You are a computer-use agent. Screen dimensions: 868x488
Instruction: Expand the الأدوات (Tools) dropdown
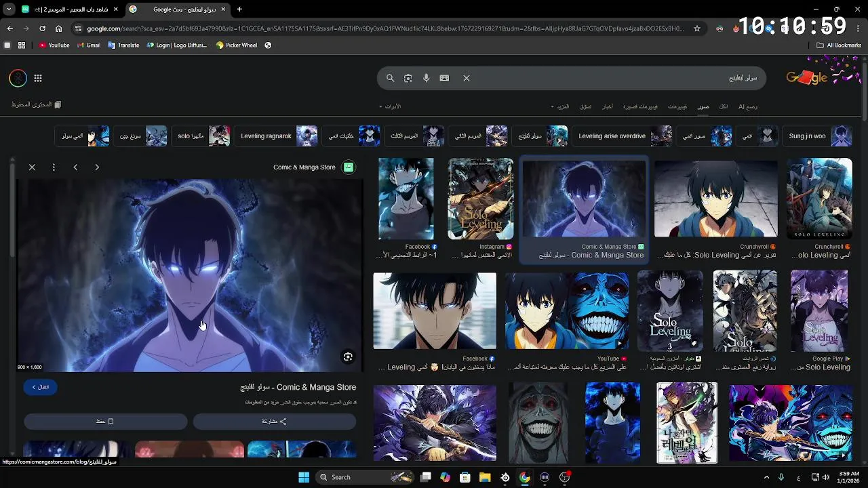click(x=390, y=106)
